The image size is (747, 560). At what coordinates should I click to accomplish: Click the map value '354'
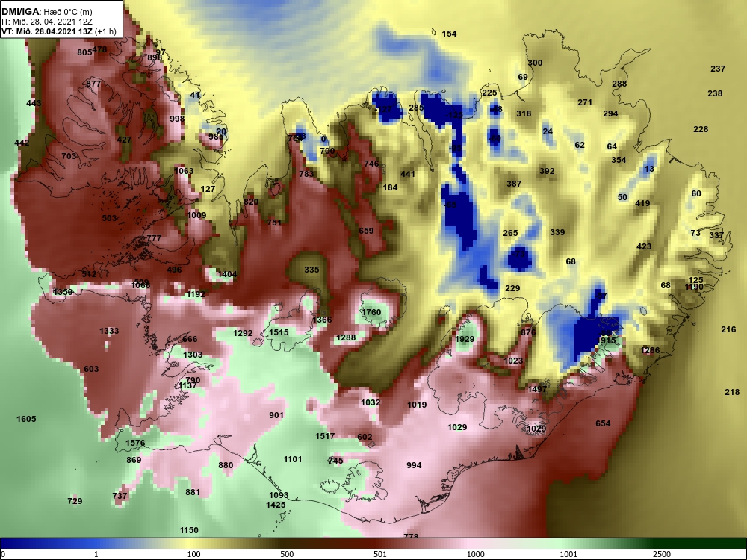(619, 160)
